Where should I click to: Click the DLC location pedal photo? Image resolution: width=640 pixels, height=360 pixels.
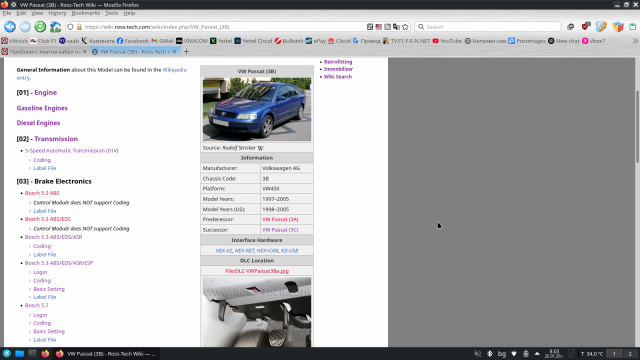(257, 312)
